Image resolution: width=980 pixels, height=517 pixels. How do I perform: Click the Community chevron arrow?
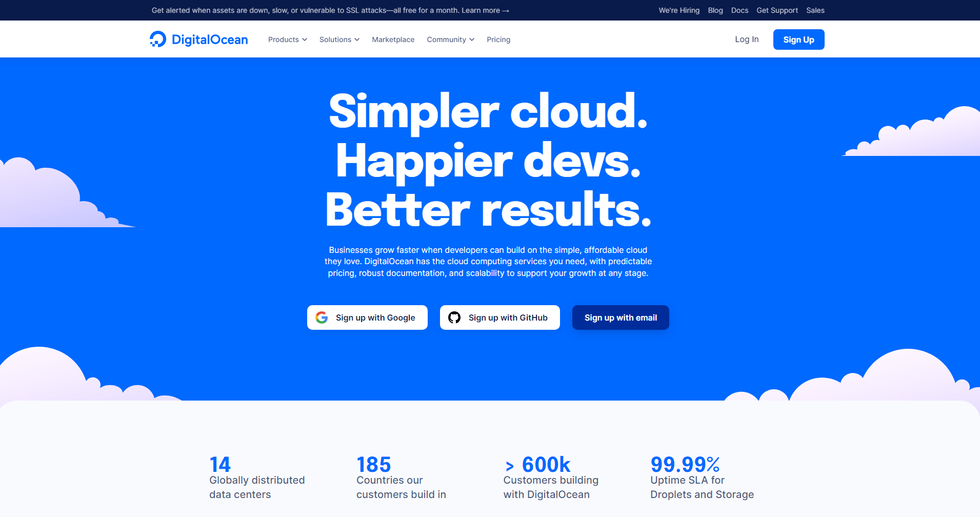coord(472,39)
